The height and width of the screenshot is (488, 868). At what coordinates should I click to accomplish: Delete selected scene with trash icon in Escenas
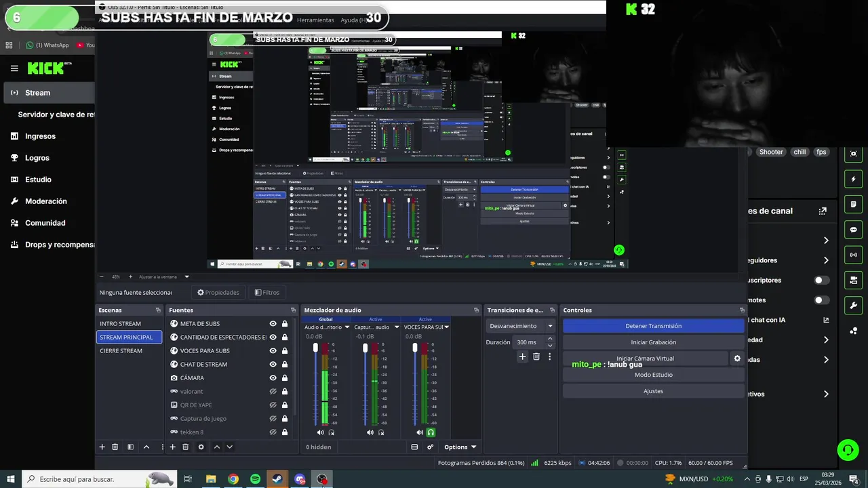pos(115,447)
